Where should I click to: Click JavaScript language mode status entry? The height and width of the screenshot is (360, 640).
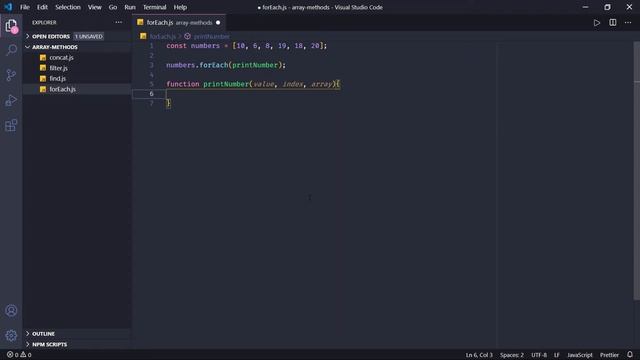coord(580,355)
